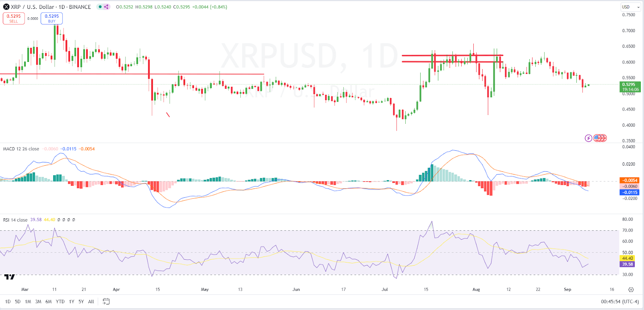Click the purple lightning bolt event icon

[x=588, y=138]
